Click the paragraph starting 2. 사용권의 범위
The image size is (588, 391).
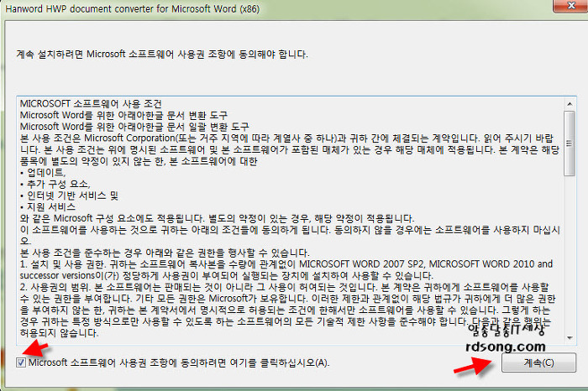point(288,310)
